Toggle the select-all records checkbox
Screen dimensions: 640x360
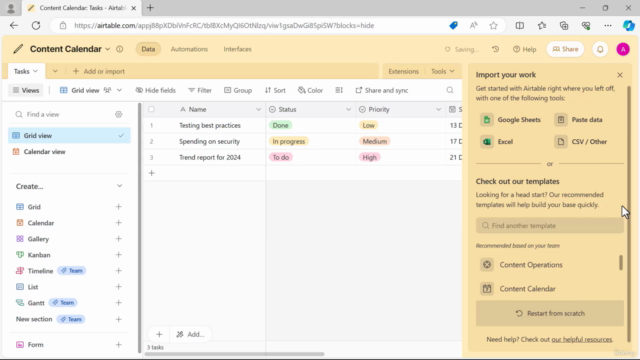151,109
